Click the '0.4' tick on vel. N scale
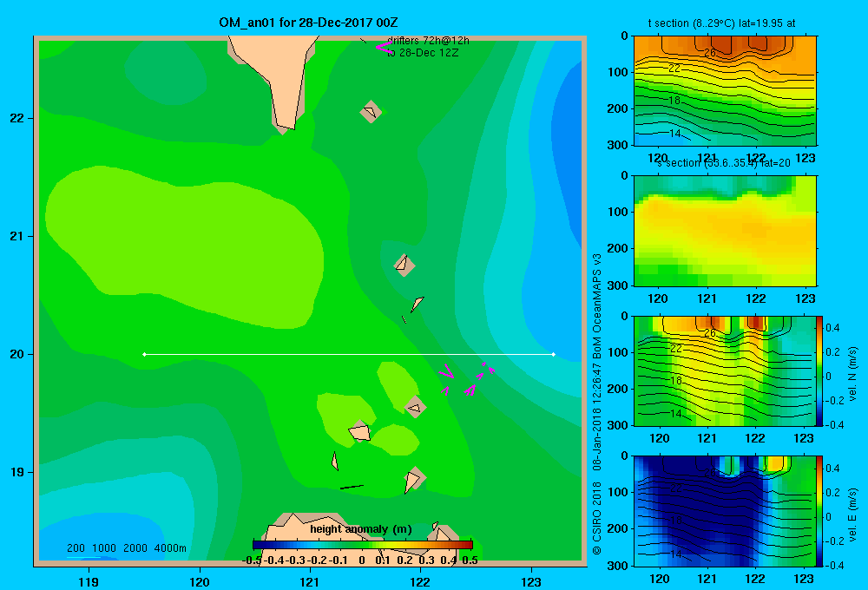 (832, 328)
